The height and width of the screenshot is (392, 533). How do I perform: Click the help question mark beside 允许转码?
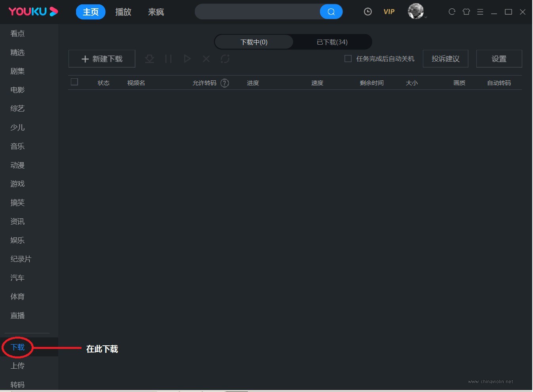(225, 83)
